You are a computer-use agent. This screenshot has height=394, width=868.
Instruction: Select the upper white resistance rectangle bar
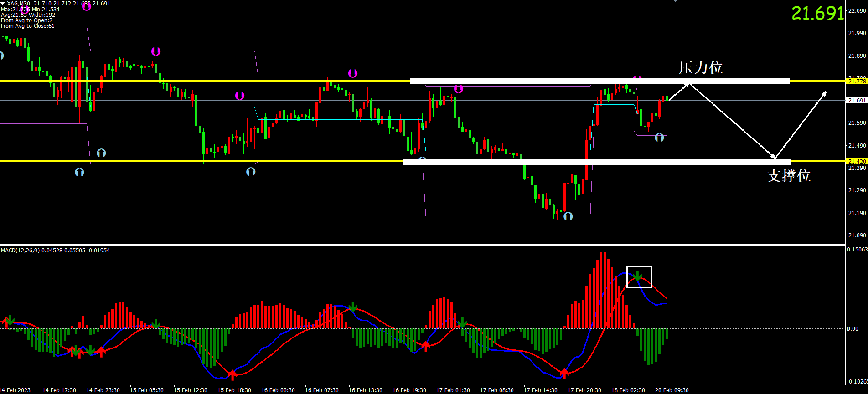coord(599,81)
